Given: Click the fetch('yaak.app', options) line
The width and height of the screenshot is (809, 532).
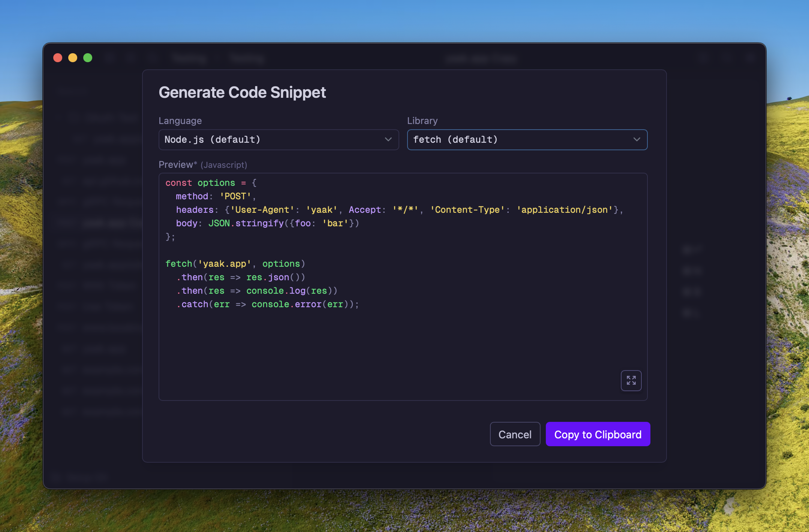Looking at the screenshot, I should tap(235, 264).
